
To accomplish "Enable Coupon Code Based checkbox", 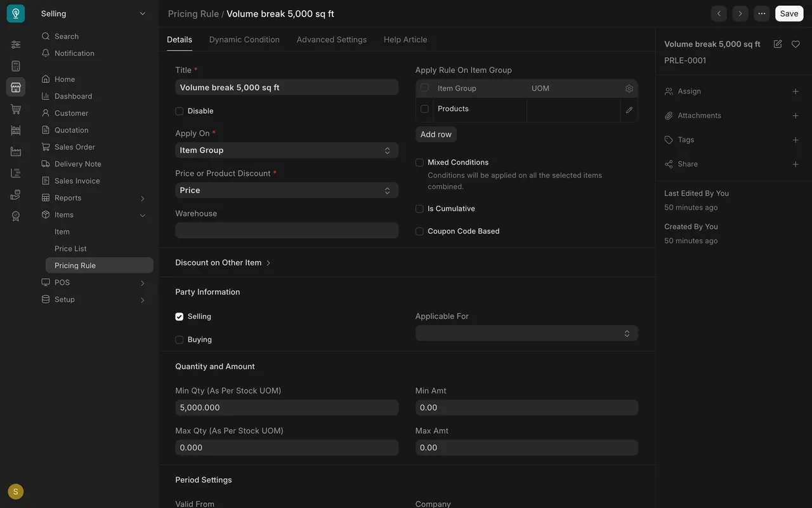I will 419,232.
